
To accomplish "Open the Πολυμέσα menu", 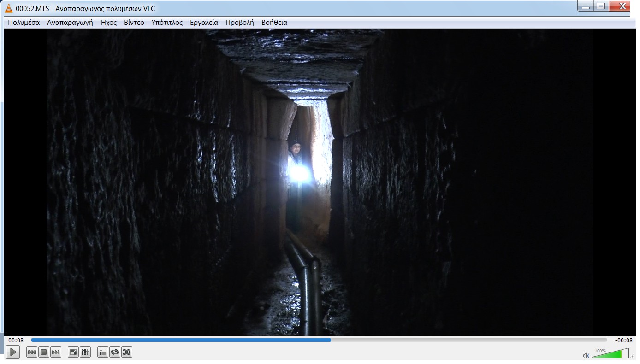I will point(24,23).
